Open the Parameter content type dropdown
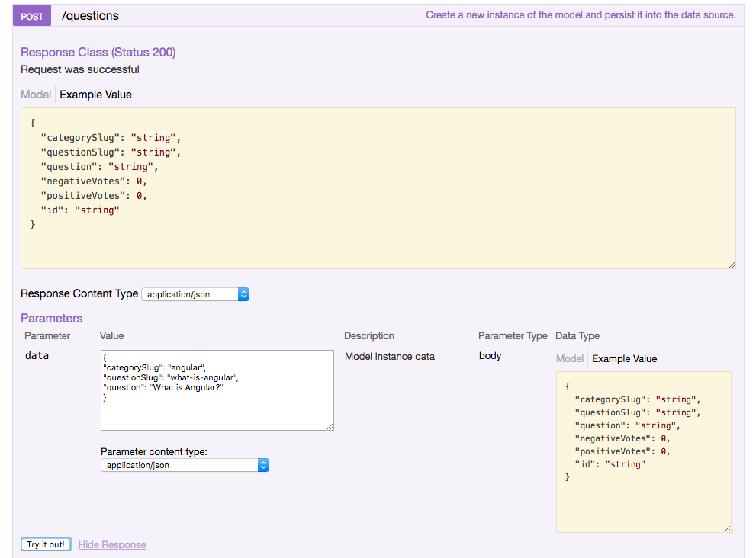Image resolution: width=756 pixels, height=558 pixels. click(x=185, y=465)
